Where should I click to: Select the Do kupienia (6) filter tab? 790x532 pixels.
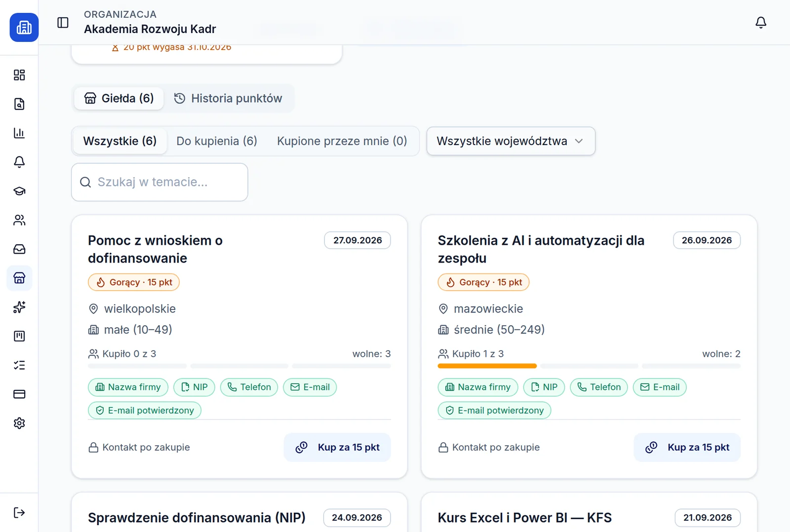tap(217, 141)
